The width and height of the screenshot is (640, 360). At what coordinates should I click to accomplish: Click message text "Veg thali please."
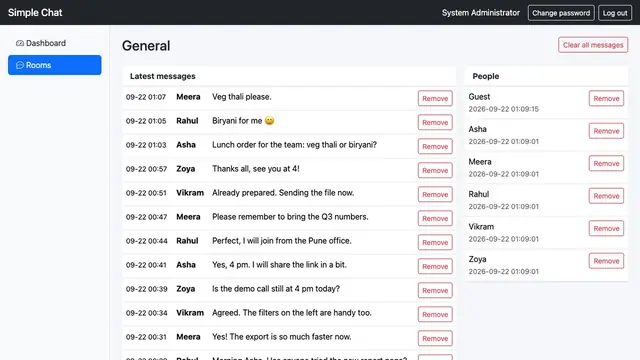click(x=242, y=97)
